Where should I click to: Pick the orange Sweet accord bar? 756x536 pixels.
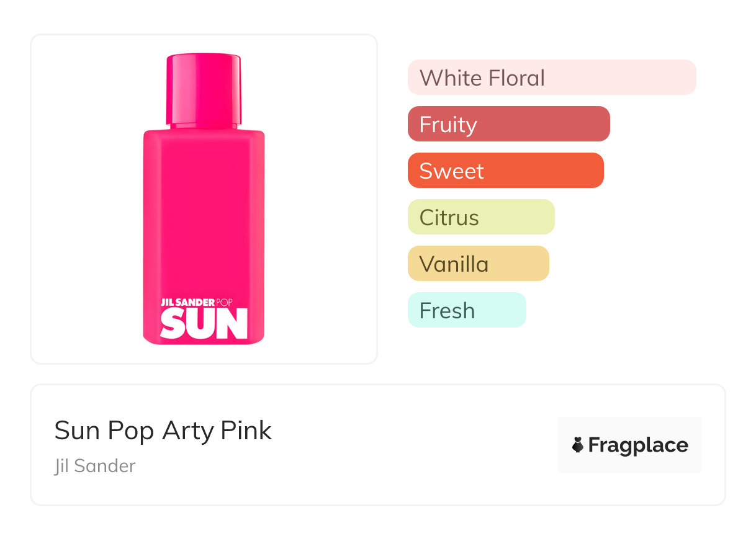pos(505,171)
